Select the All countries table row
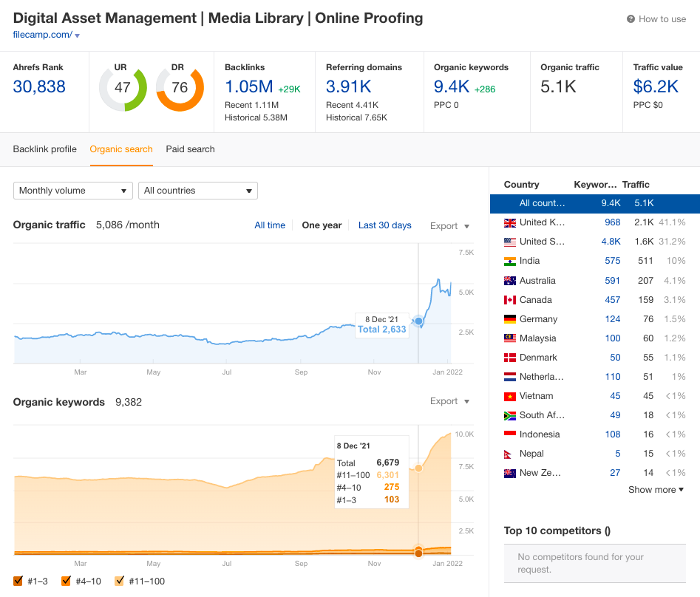 tap(594, 203)
